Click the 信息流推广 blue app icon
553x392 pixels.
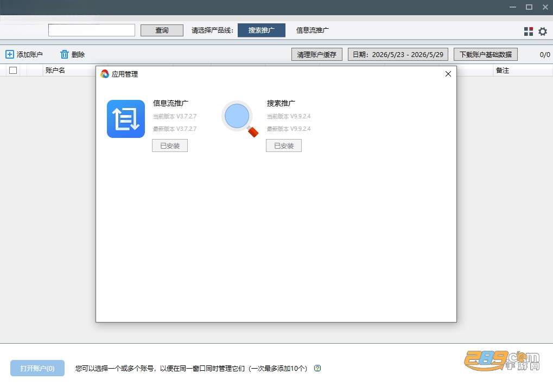pos(126,119)
